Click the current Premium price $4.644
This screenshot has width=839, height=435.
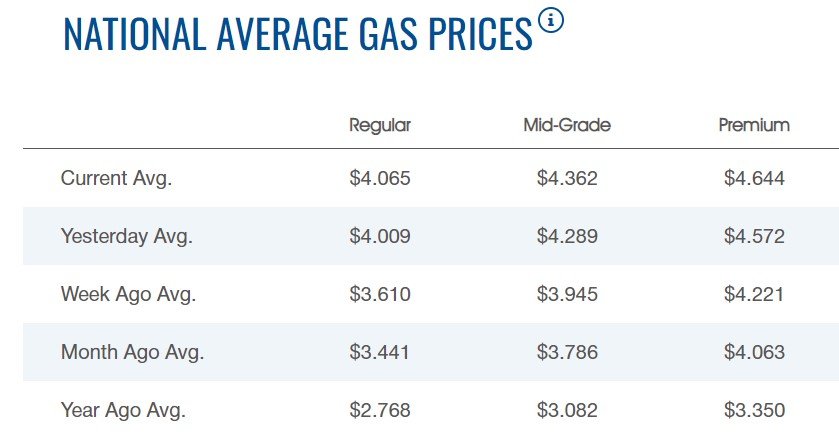click(x=754, y=179)
